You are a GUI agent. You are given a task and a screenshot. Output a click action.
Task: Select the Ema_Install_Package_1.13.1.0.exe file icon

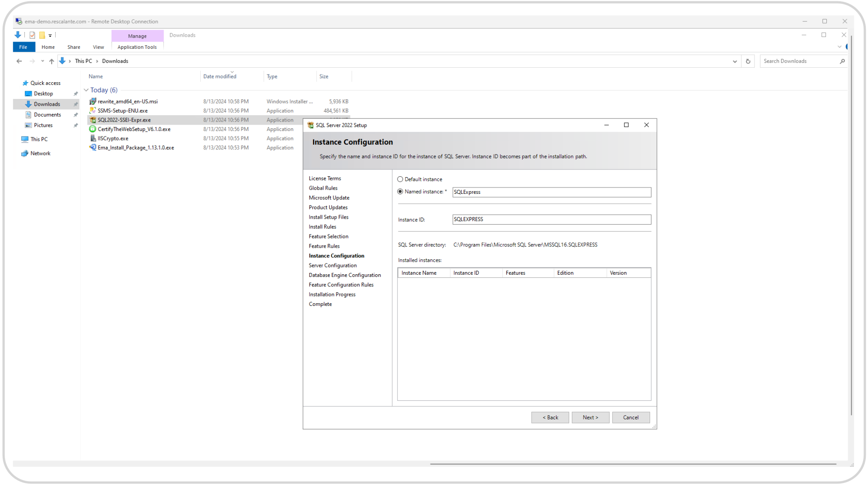pyautogui.click(x=93, y=147)
